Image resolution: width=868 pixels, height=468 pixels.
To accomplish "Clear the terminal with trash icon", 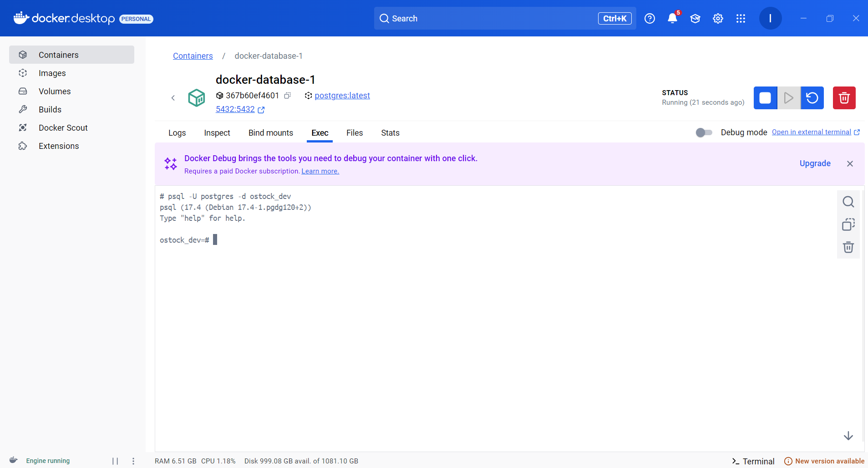I will pyautogui.click(x=848, y=247).
